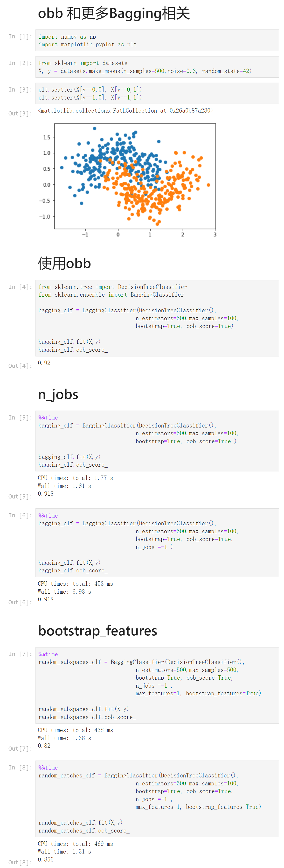Click the "Wall time: 6.93 s" output line

[x=64, y=591]
